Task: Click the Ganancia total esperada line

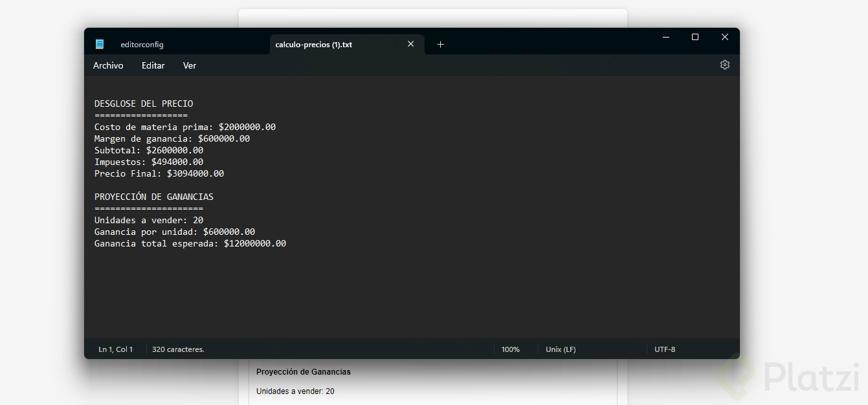Action: pyautogui.click(x=190, y=243)
